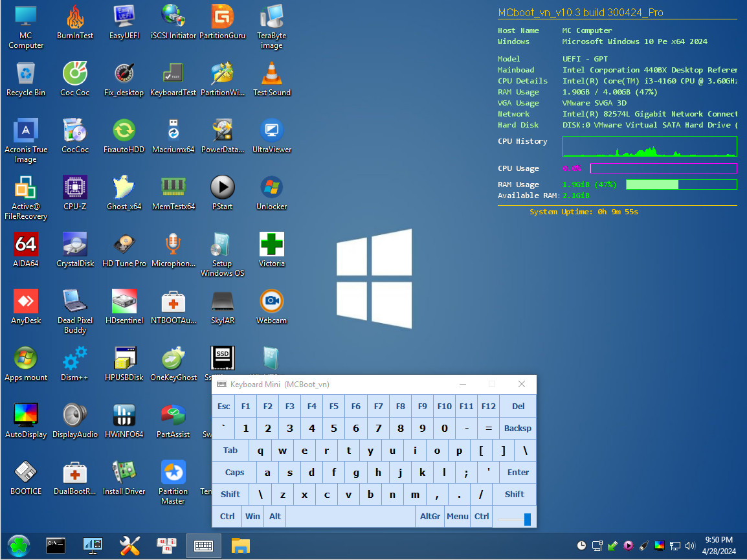
Task: Toggle Caps Lock on Keyboard Mini
Action: (234, 472)
